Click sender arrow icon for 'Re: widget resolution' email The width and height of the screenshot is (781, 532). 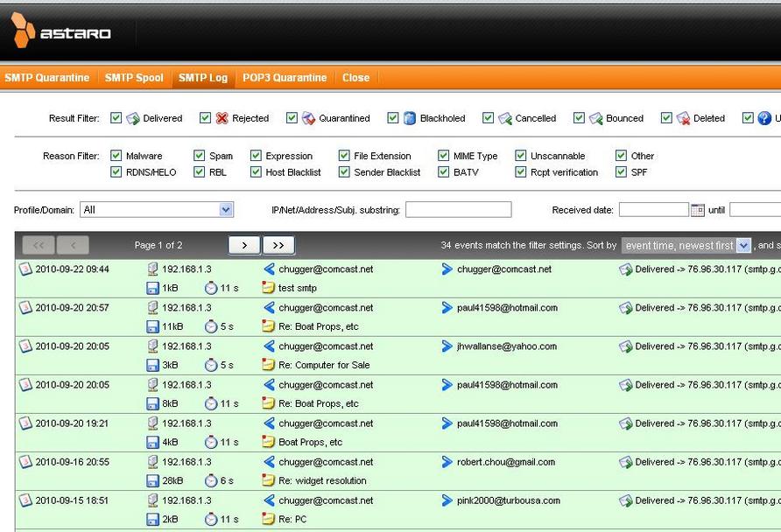pyautogui.click(x=270, y=462)
